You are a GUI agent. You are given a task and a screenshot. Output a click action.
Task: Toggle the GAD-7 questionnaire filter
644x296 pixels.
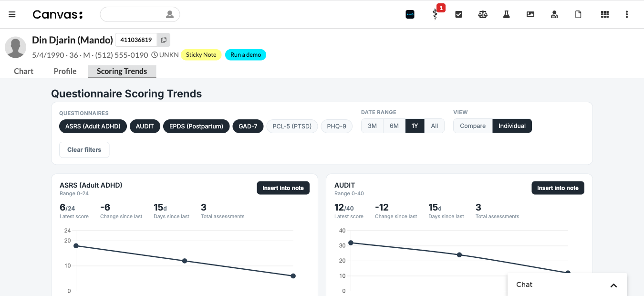click(x=248, y=126)
